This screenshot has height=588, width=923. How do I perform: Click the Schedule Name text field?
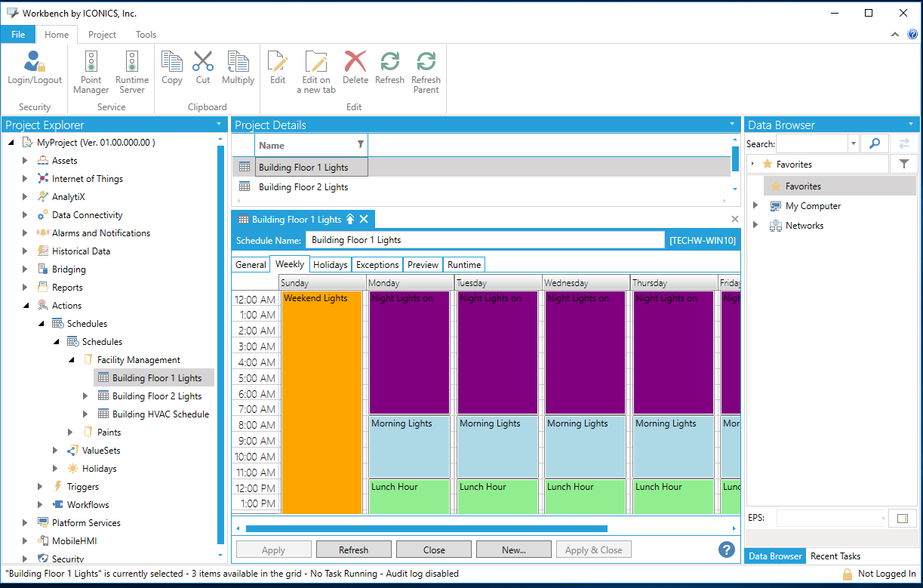[485, 240]
